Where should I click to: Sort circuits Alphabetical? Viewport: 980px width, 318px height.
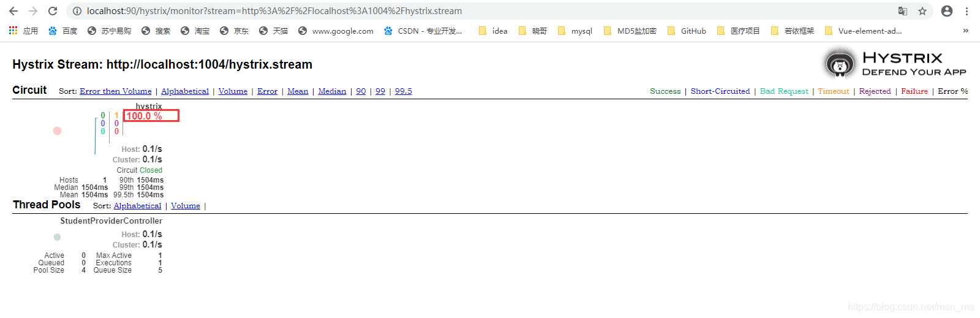click(185, 91)
